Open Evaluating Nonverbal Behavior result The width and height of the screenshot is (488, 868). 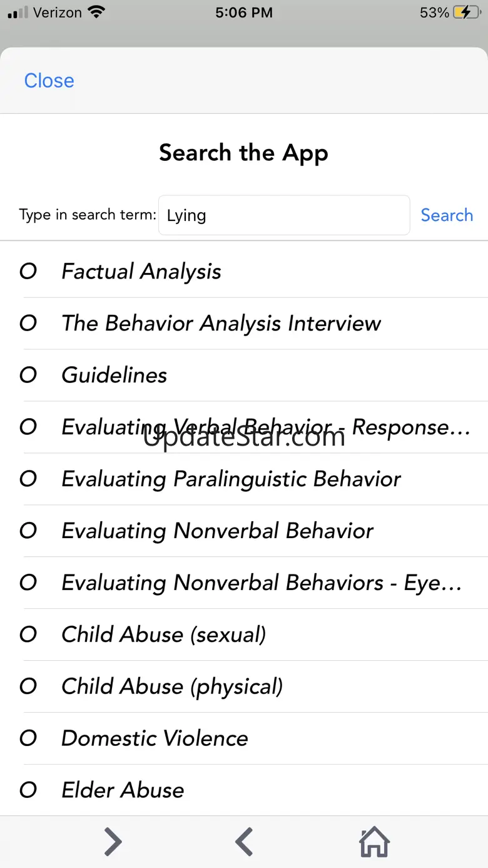244,531
